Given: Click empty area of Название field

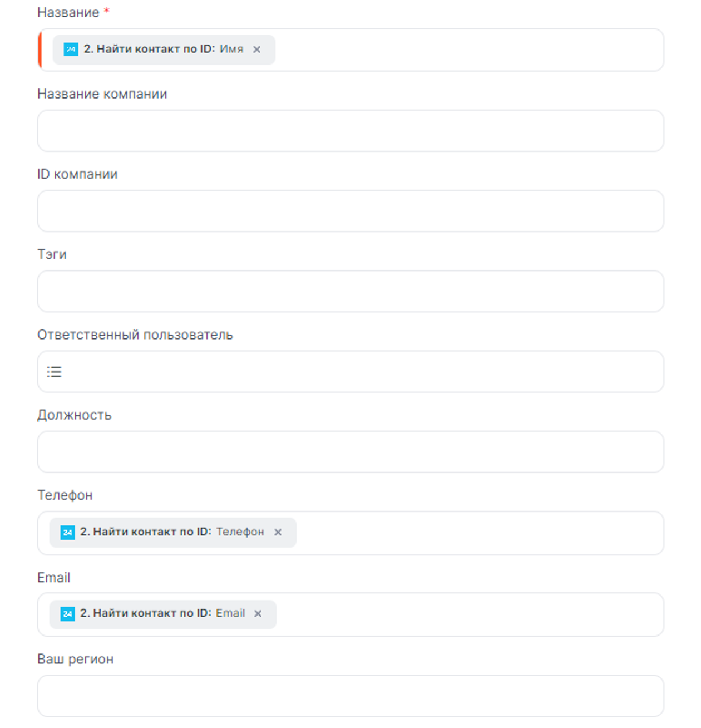Looking at the screenshot, I should [x=467, y=50].
